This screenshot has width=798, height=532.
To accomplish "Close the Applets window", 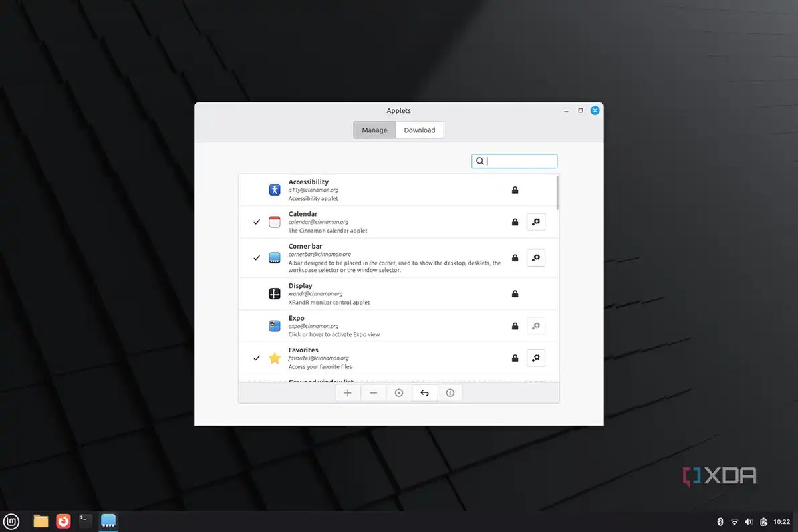I will pos(595,110).
